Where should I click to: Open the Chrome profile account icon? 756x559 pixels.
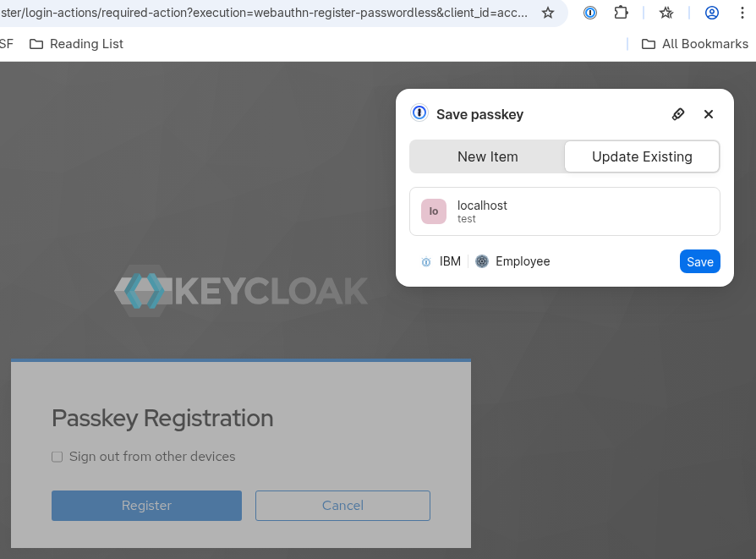[711, 13]
